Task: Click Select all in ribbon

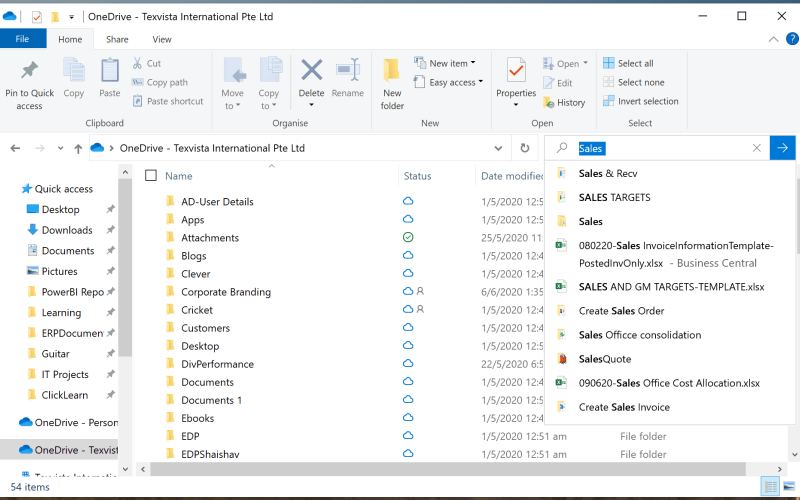Action: (628, 63)
